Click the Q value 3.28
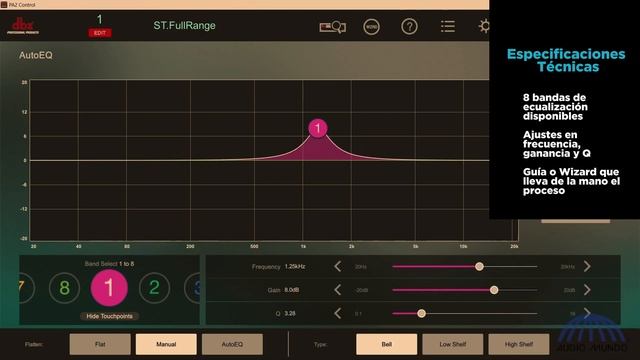640x360 pixels. 290,313
